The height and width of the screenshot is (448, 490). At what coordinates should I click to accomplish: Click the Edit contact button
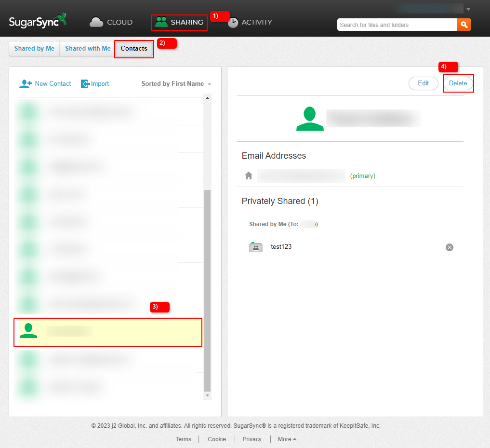(x=423, y=83)
